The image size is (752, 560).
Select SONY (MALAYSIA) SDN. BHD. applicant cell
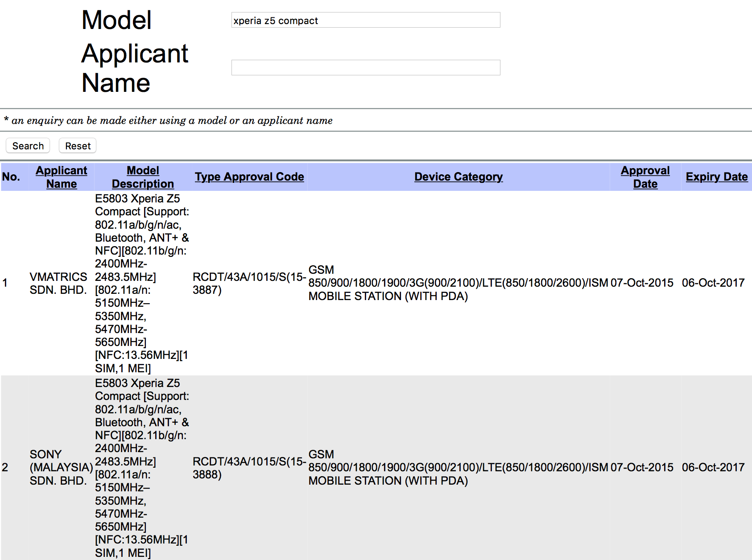(x=62, y=467)
